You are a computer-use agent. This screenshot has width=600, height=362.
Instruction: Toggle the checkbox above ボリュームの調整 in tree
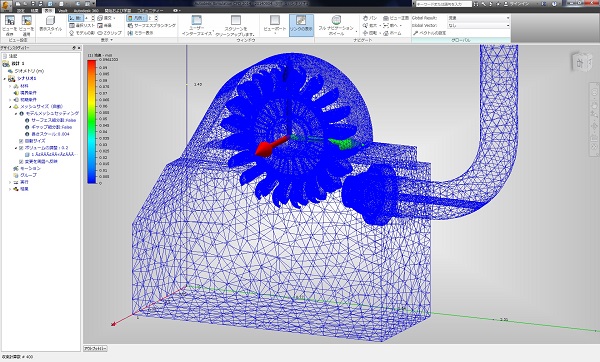coord(21,141)
